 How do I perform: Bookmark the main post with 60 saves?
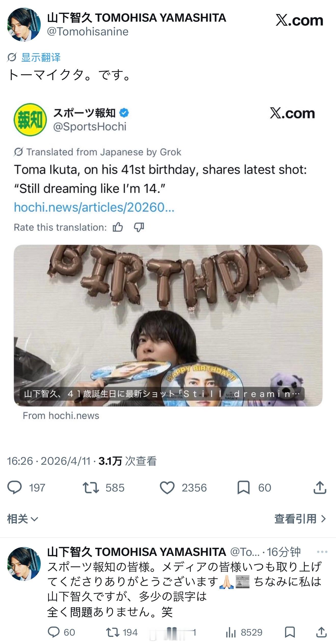[x=243, y=487]
